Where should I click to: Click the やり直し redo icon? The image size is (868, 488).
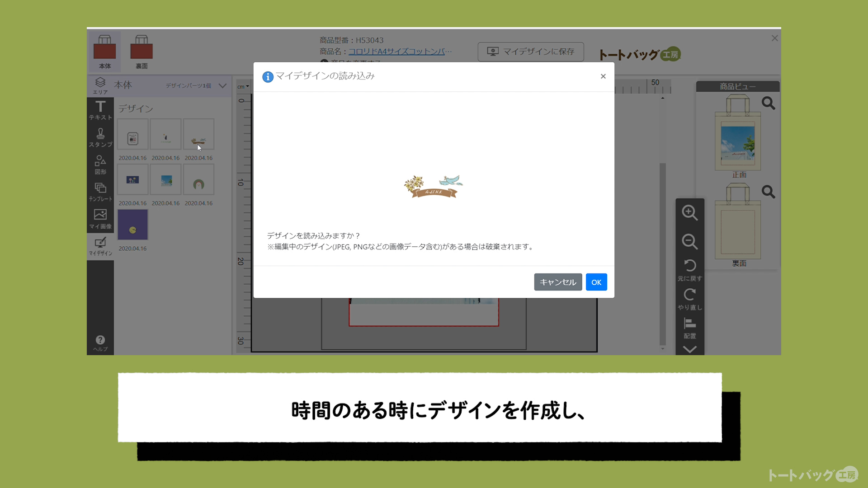[690, 299]
